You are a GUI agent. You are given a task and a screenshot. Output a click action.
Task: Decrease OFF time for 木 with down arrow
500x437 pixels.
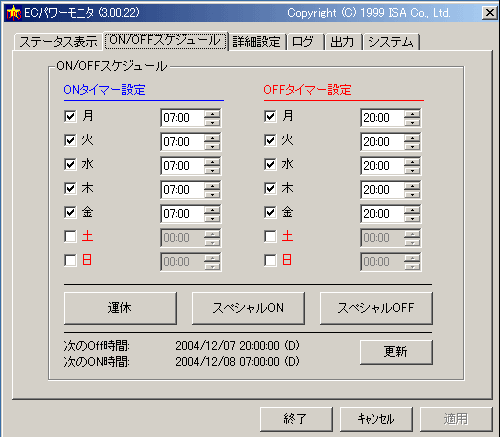[x=412, y=194]
